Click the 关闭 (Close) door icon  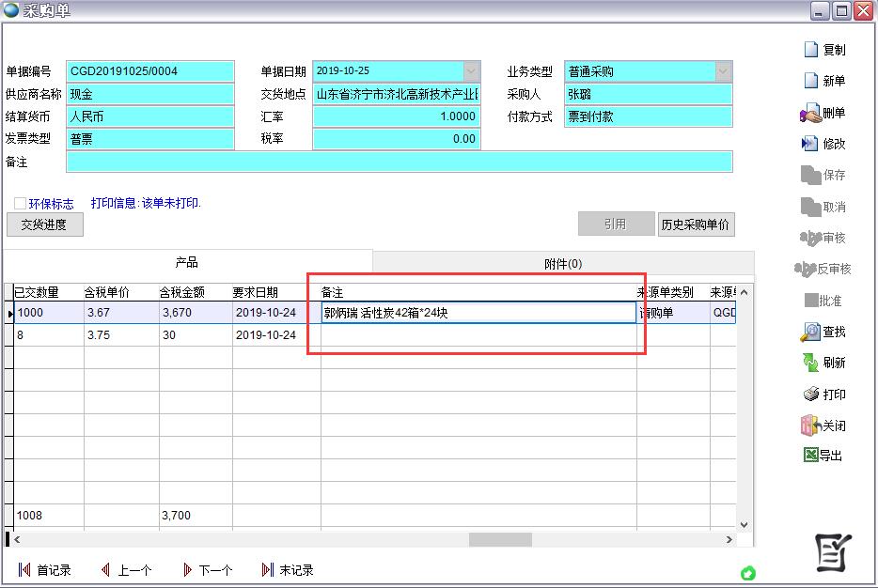point(810,426)
